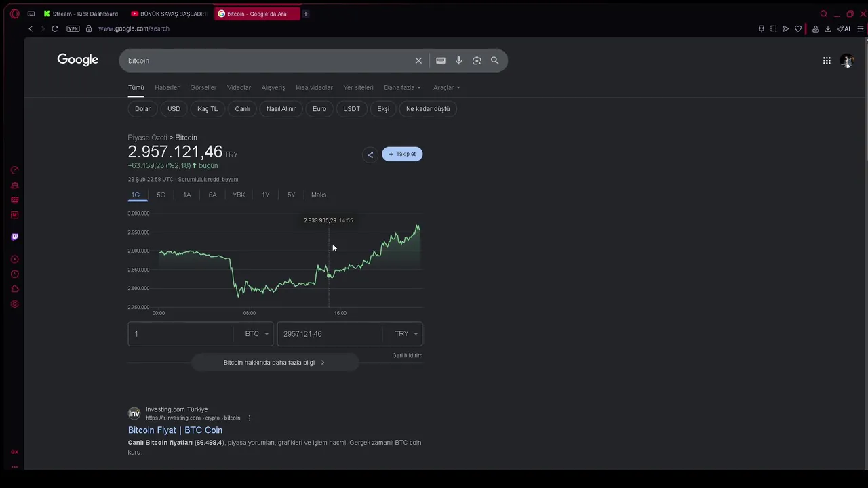Click the Opera tab search magnifier
This screenshot has height=488, width=868.
click(823, 14)
